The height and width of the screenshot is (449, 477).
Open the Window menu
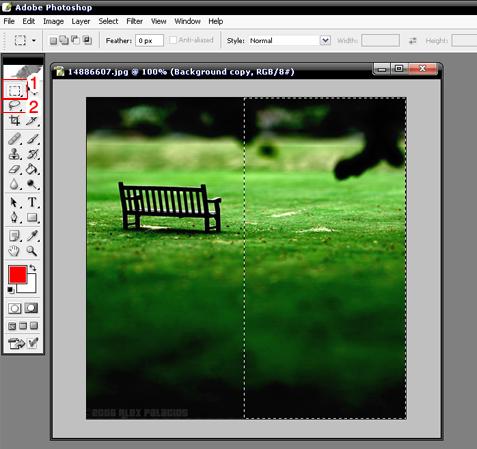[187, 21]
